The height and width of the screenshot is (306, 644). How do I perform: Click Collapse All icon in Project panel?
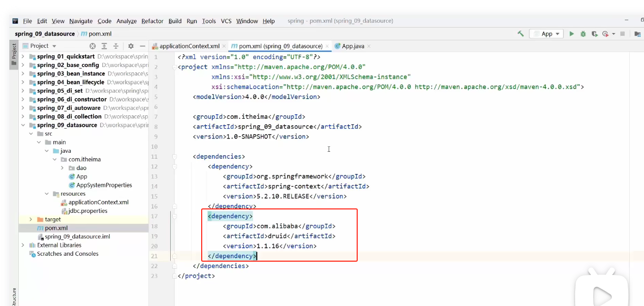[116, 46]
